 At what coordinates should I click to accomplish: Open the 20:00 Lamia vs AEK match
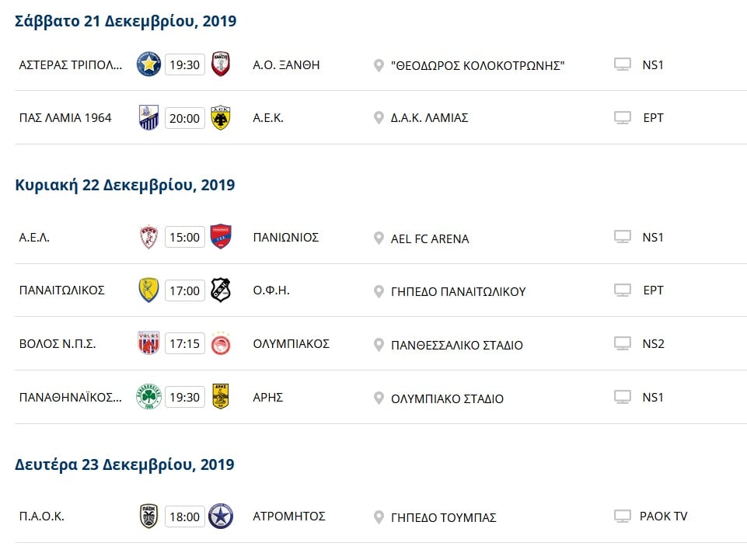(184, 118)
